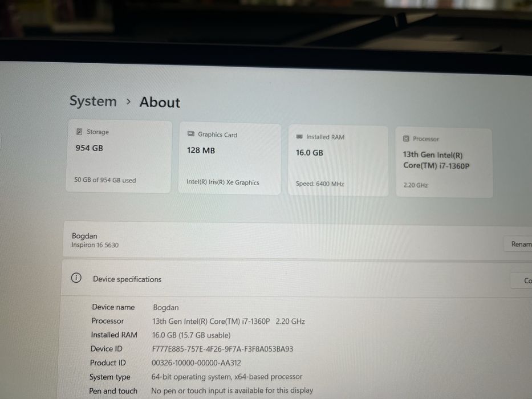Click the 'System type' label

110,377
